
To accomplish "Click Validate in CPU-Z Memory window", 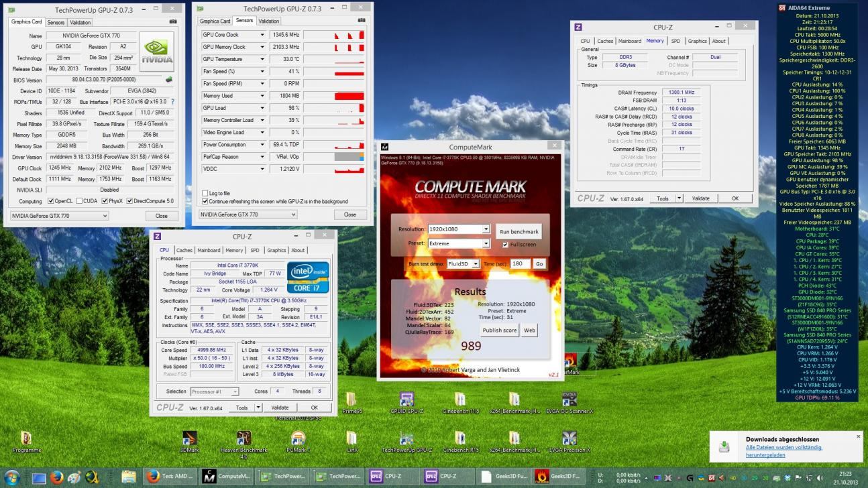I will pos(701,198).
